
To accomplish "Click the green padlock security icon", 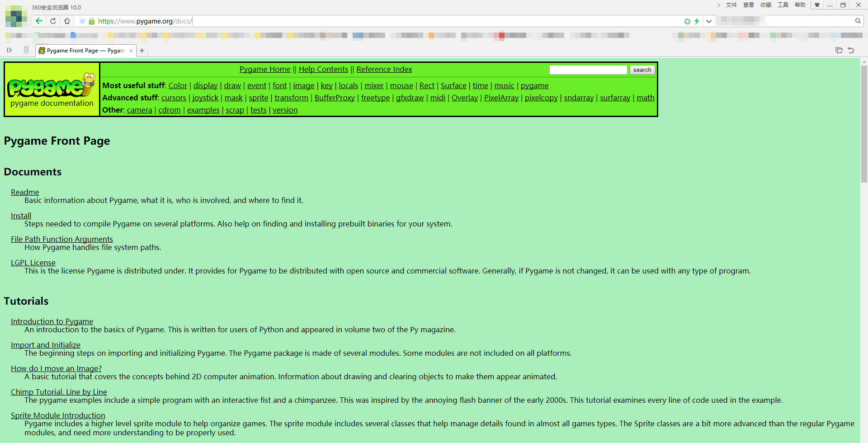I will click(x=92, y=21).
